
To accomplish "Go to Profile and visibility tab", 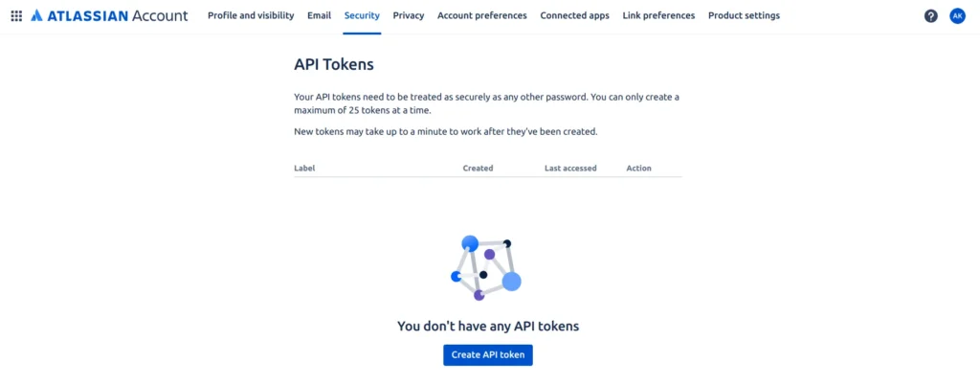I will [x=251, y=16].
